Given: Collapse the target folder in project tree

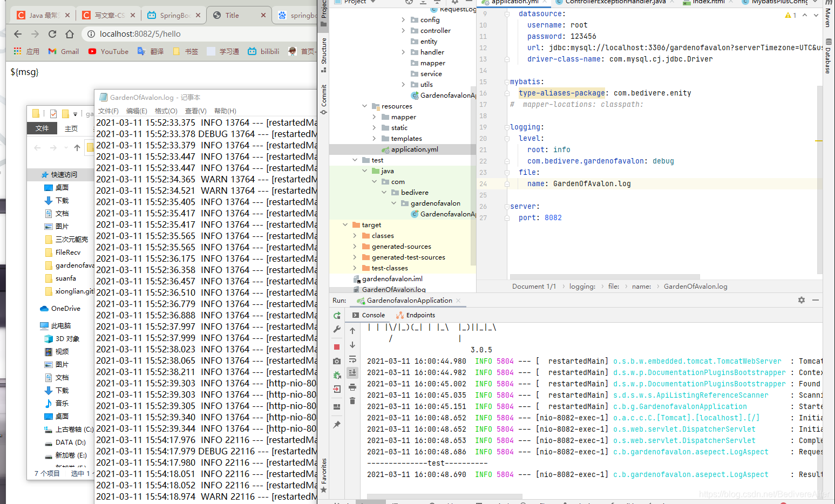Looking at the screenshot, I should click(x=345, y=225).
